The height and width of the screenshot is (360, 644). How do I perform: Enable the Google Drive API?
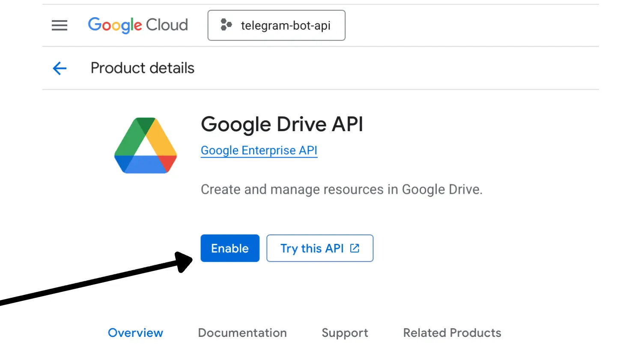tap(230, 248)
